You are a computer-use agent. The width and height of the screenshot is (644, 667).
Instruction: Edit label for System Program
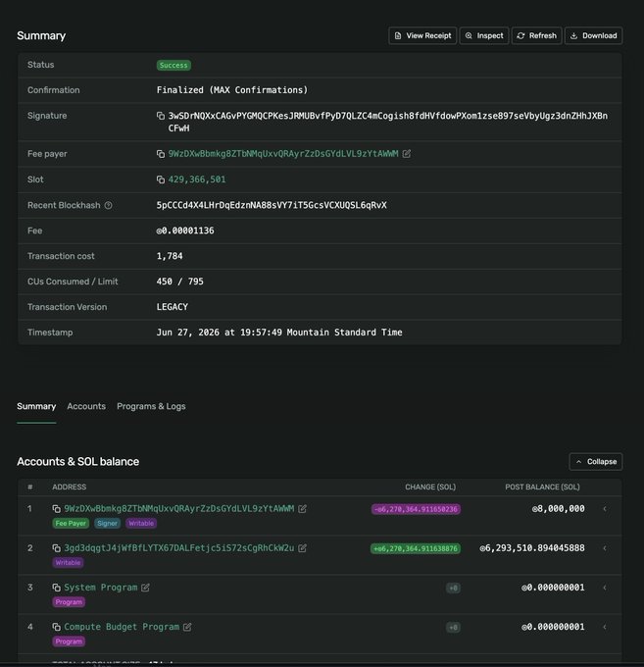point(145,588)
